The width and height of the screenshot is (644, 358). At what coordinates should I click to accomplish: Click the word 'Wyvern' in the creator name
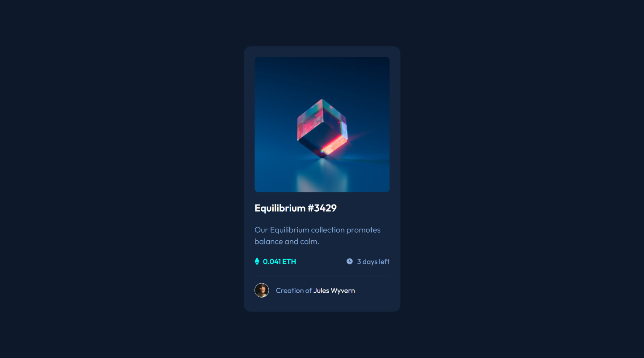click(343, 291)
